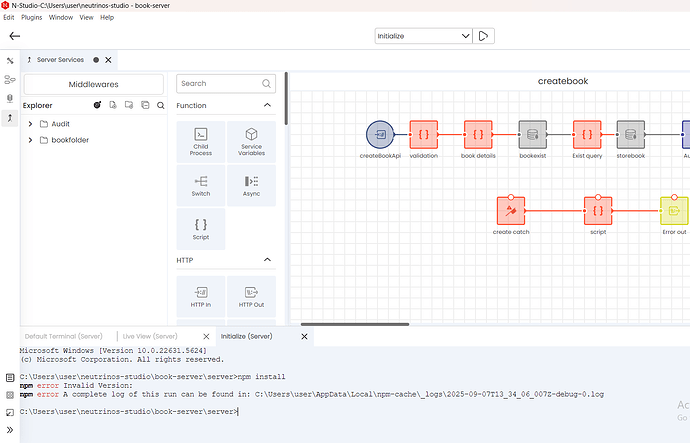Viewport: 690px width, 443px height.
Task: Switch to Live View (Server) tab
Action: [150, 336]
